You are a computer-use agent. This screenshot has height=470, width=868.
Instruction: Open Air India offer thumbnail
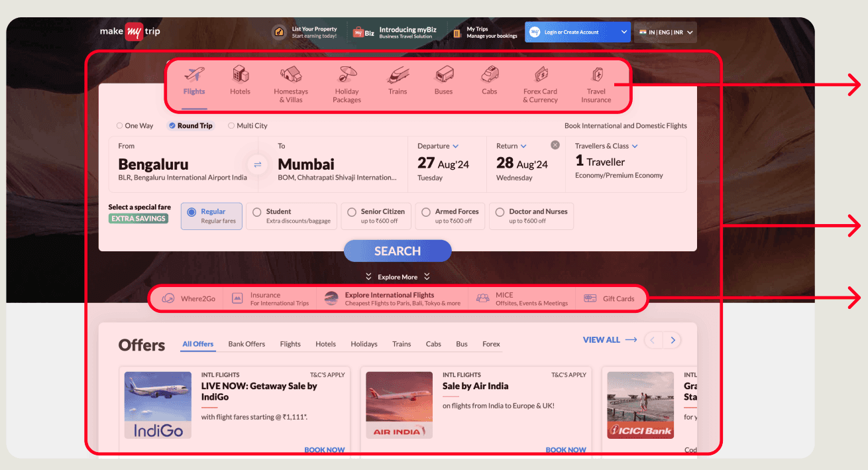click(400, 405)
